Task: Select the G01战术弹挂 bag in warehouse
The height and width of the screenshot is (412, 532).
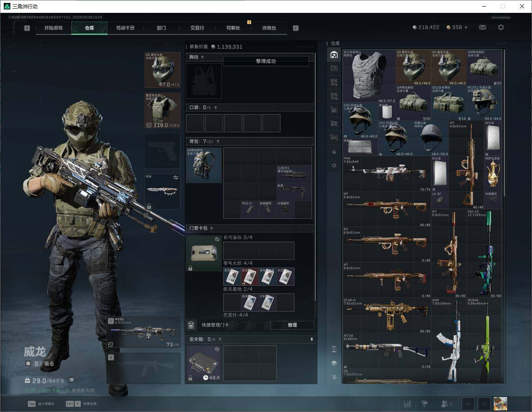Action: pos(449,103)
